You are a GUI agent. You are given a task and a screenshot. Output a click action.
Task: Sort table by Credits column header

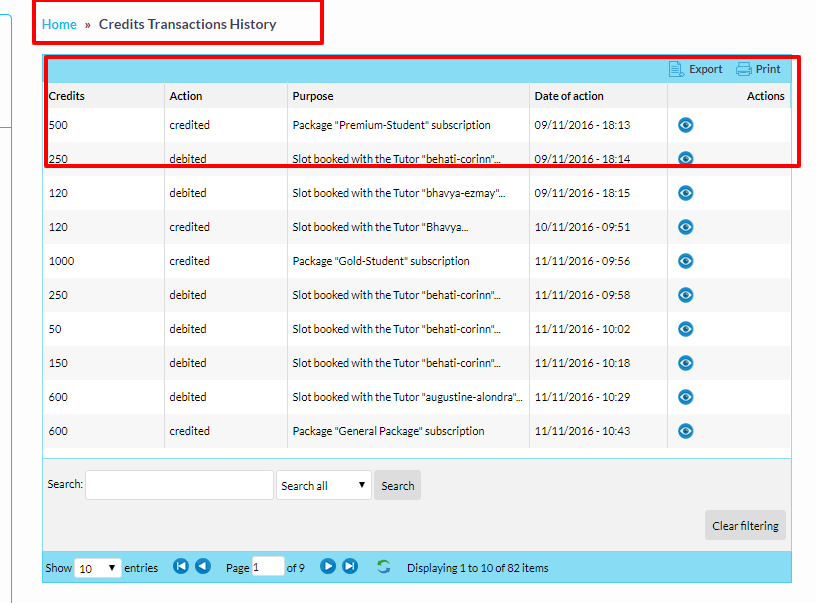tap(67, 96)
